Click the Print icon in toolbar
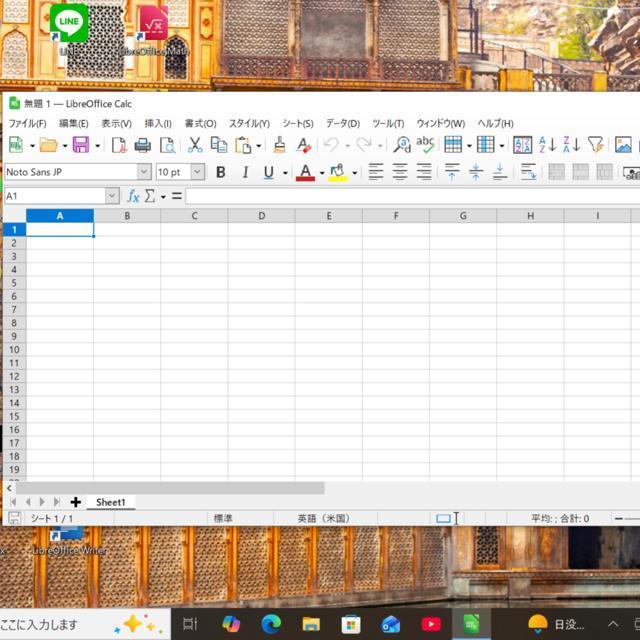640x640 pixels. click(144, 145)
